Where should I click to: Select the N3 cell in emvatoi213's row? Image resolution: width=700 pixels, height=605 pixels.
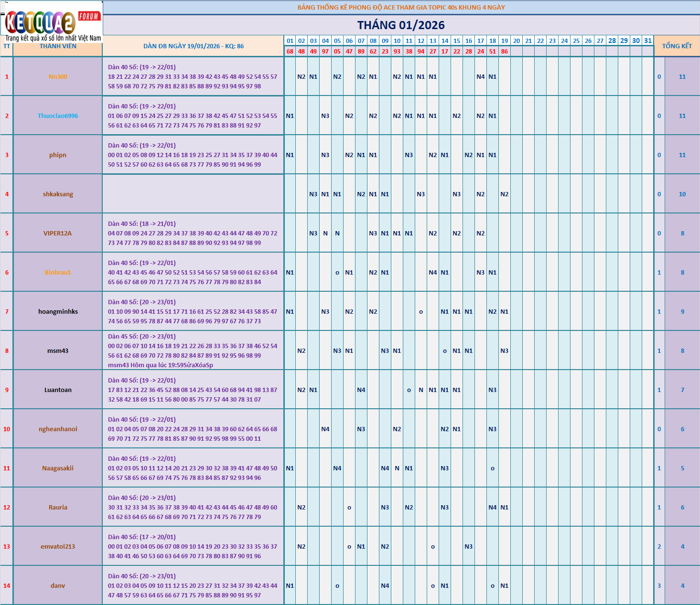point(469,547)
